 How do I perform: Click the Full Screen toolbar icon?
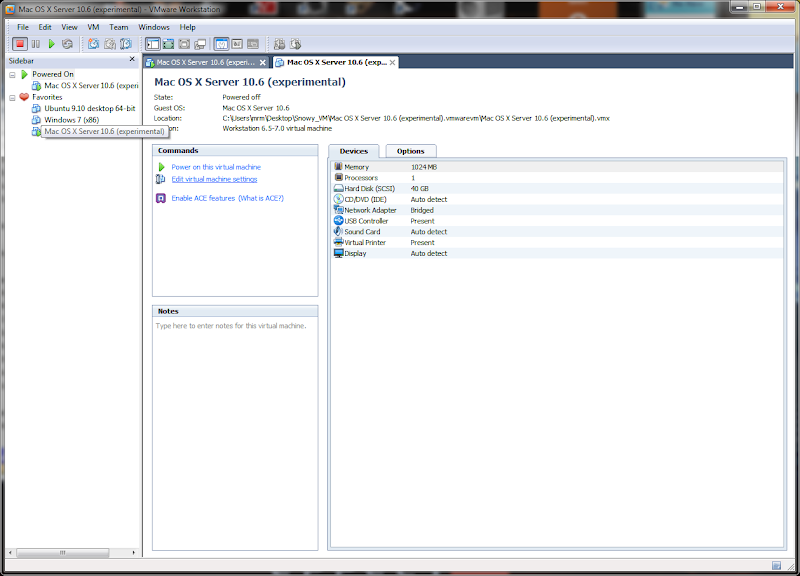tap(184, 44)
